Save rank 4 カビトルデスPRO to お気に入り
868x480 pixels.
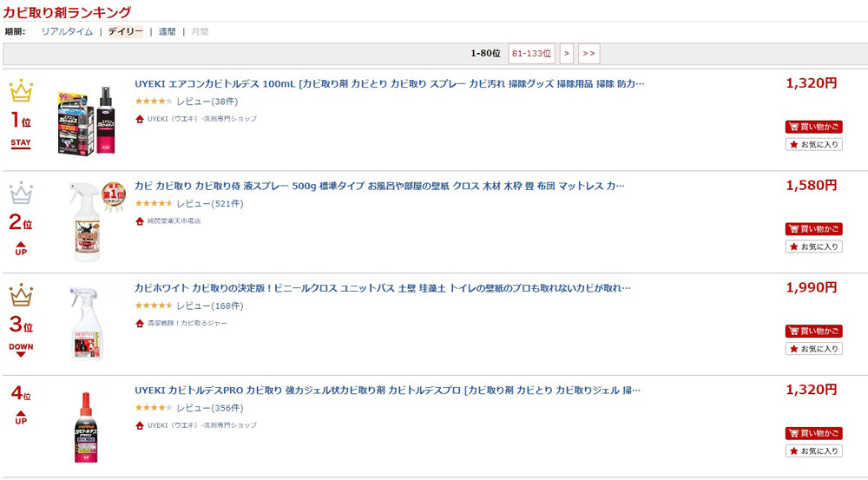(x=814, y=450)
